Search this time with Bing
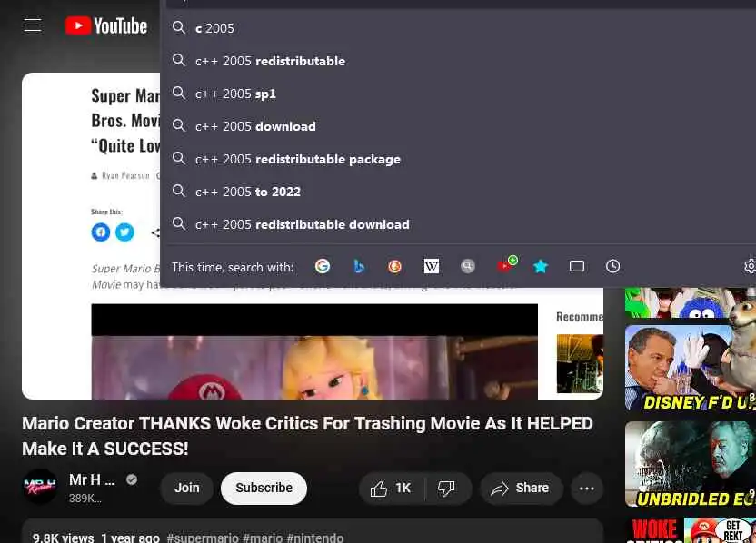756x543 pixels. point(359,266)
